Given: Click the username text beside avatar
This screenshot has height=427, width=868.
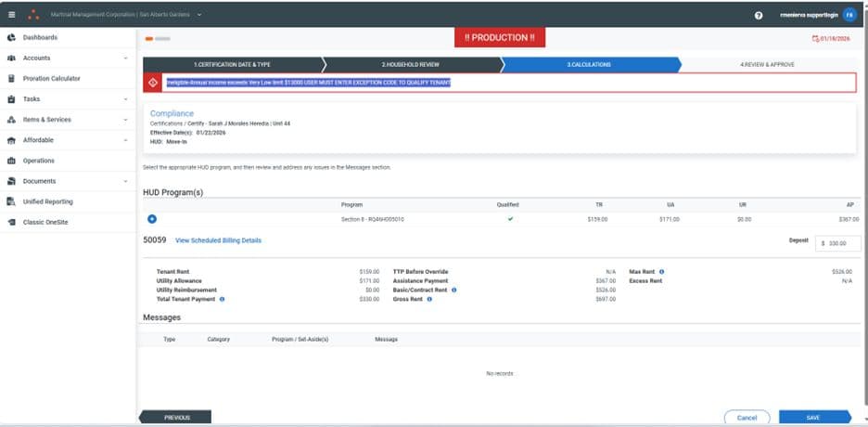Looking at the screenshot, I should 809,16.
